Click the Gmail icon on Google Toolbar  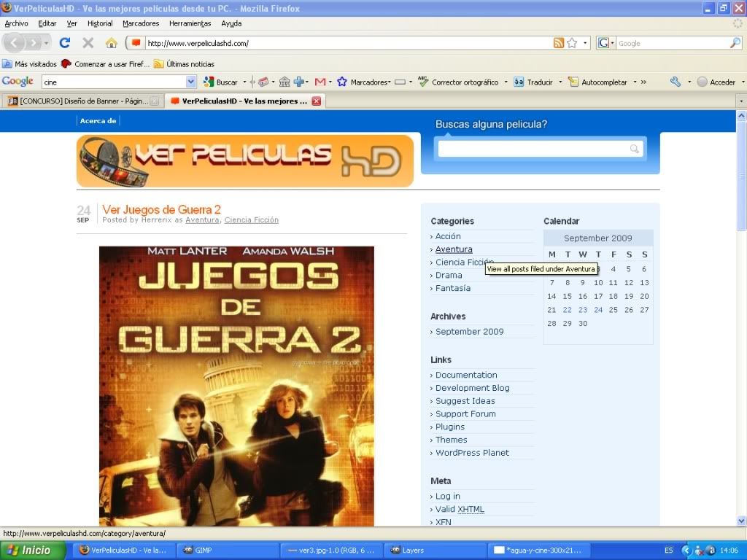tap(320, 82)
